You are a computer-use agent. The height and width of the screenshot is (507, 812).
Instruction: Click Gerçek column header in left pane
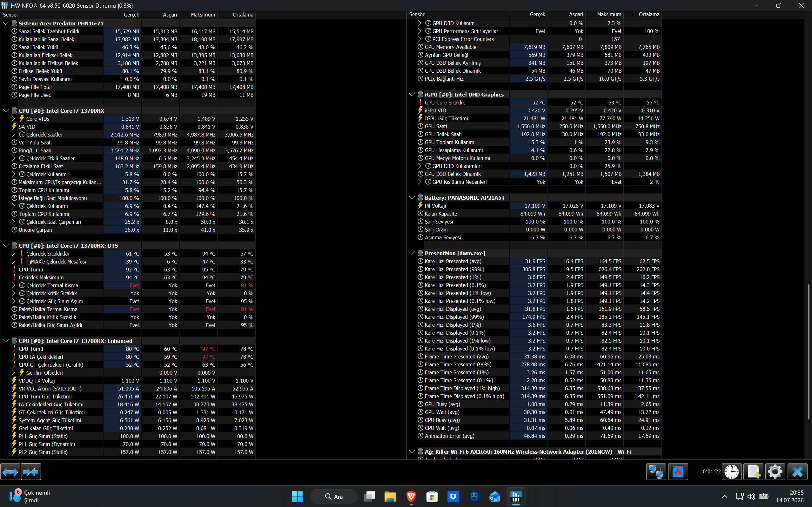point(122,15)
